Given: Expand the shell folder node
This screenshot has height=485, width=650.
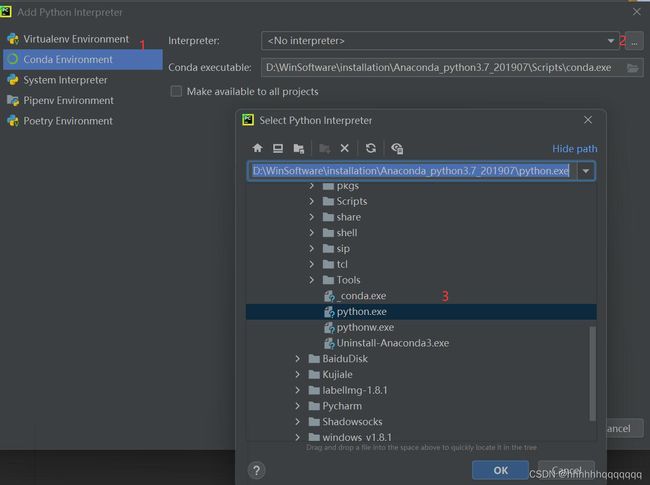Looking at the screenshot, I should [311, 233].
